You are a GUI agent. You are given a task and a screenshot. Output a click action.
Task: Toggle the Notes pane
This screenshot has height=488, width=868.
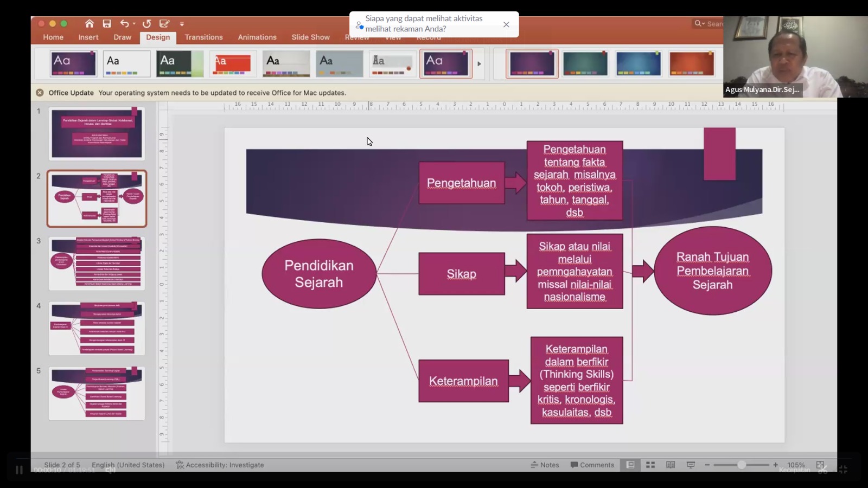[545, 465]
